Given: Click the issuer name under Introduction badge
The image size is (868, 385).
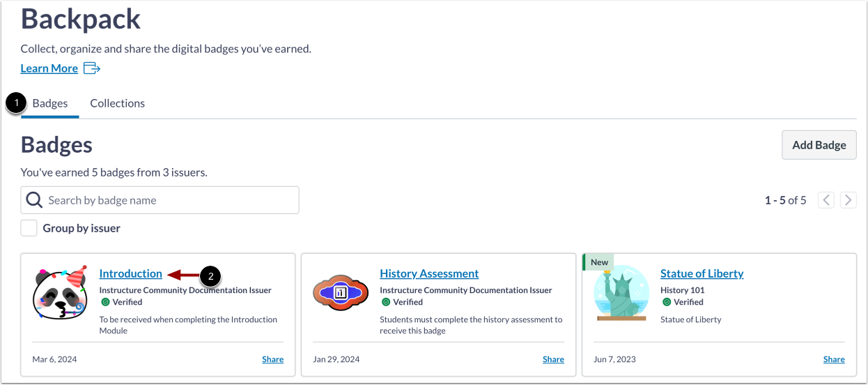Looking at the screenshot, I should [185, 290].
